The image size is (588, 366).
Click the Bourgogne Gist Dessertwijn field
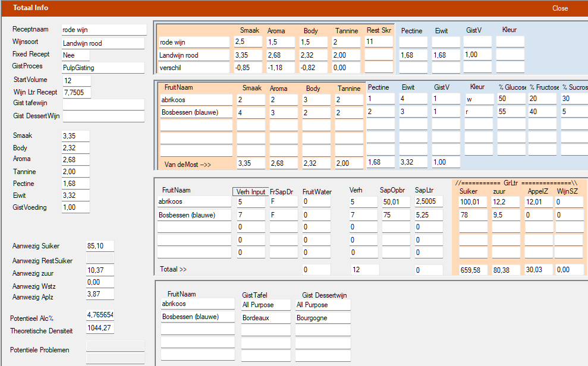[x=322, y=318]
